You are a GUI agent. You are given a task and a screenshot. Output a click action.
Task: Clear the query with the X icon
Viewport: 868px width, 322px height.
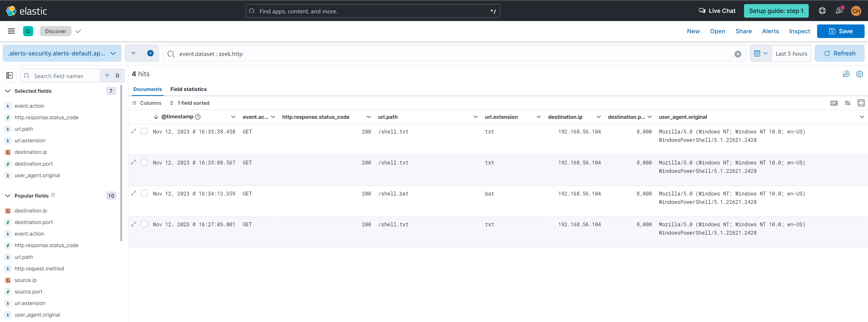[738, 54]
